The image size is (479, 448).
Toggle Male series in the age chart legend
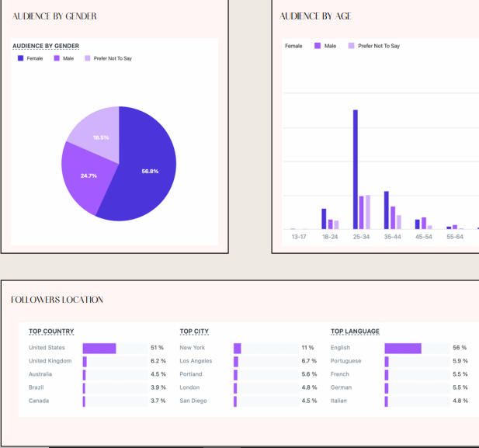318,46
